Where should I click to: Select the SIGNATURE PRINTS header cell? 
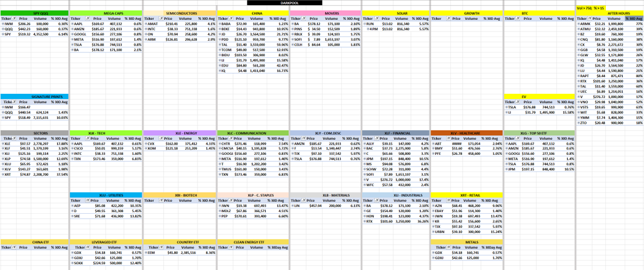click(34, 96)
